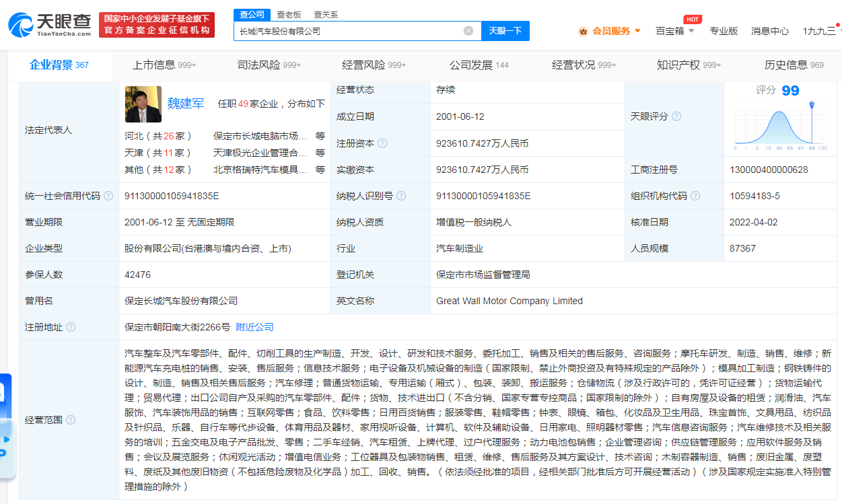Viewport: 842px width, 504px height.
Task: Open the 司法风险 tab
Action: pyautogui.click(x=269, y=65)
